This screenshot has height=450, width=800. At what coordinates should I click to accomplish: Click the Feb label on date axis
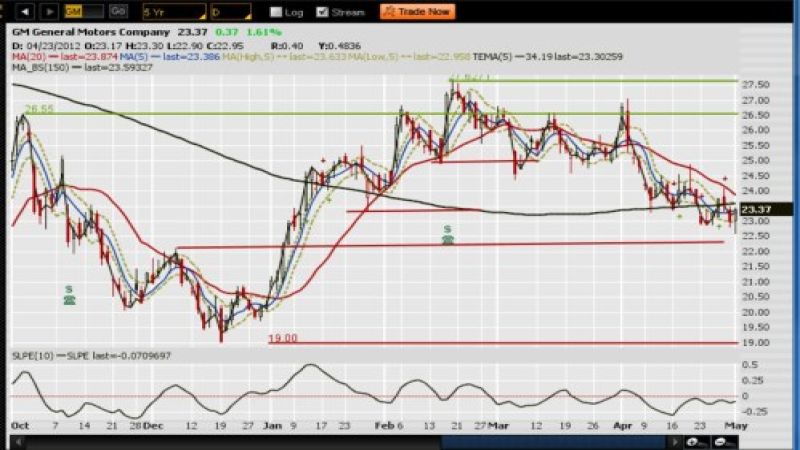point(384,426)
